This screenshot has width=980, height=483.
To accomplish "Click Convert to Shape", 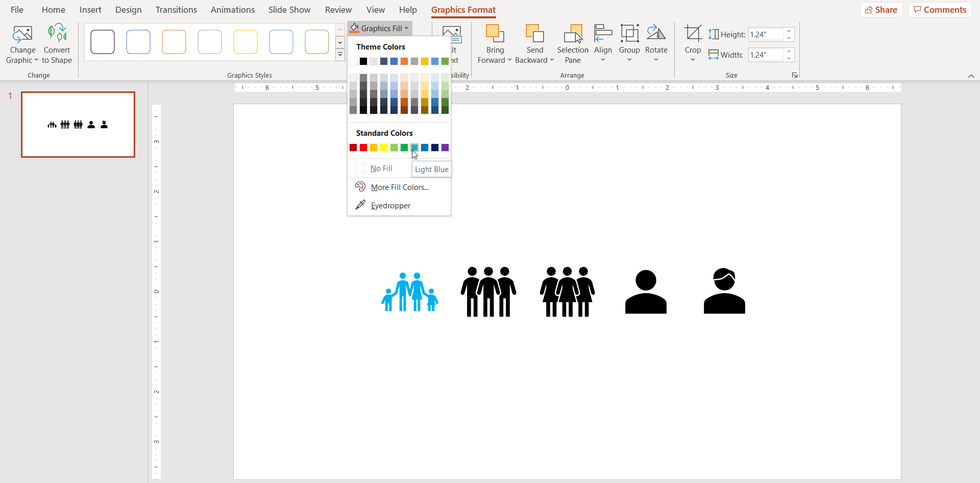I will (x=57, y=43).
